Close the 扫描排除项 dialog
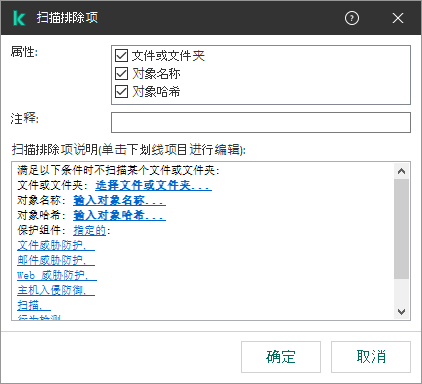 point(398,18)
